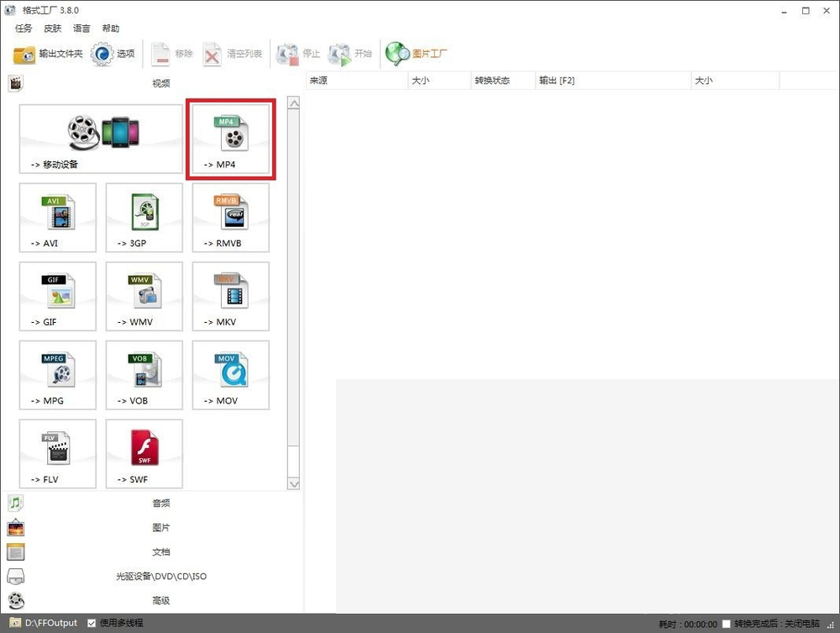This screenshot has height=633, width=840.
Task: Enable shutdown after conversion checkbox
Action: [x=726, y=624]
